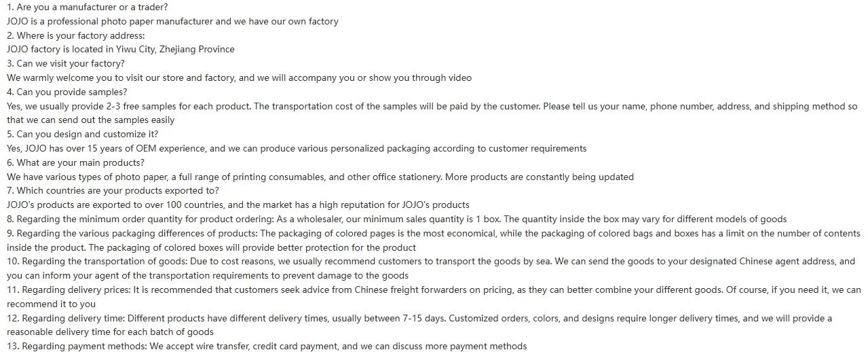This screenshot has height=352, width=868.
Task: Click the exported to over 100 countries answer
Action: (x=238, y=205)
